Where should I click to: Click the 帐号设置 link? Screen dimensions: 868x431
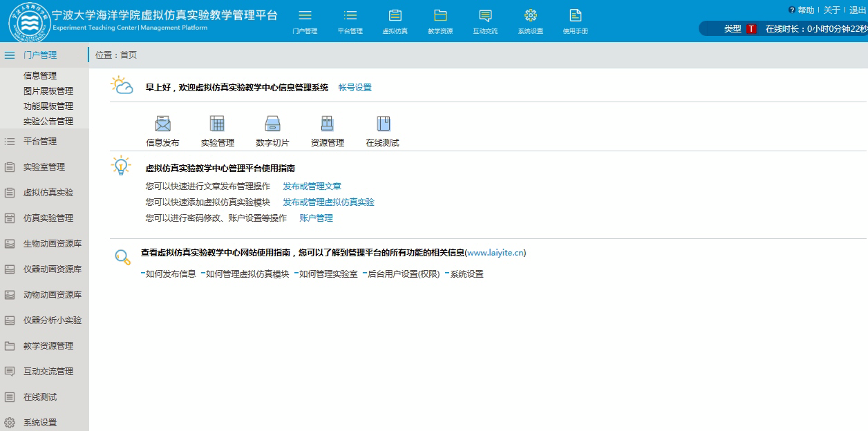click(355, 88)
